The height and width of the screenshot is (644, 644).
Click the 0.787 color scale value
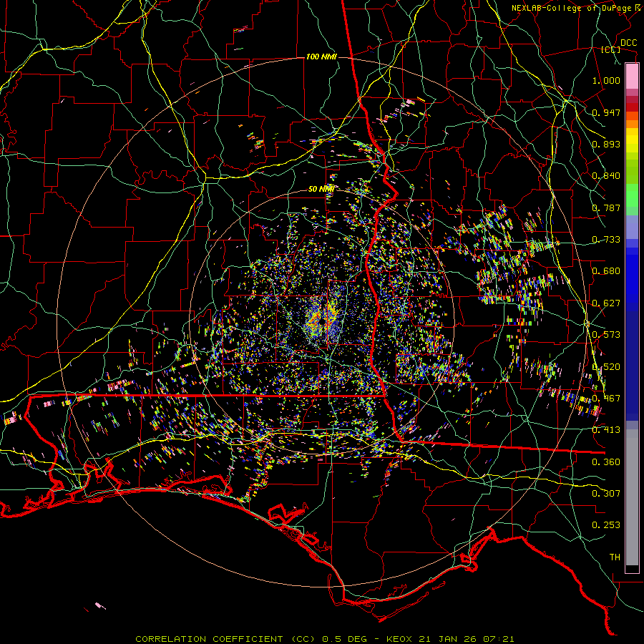606,208
